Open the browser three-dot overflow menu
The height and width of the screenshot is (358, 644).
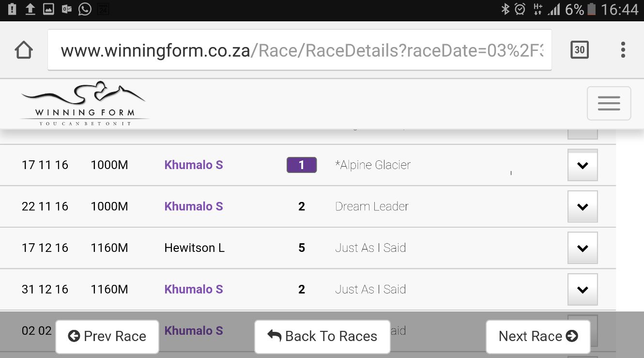pyautogui.click(x=623, y=50)
